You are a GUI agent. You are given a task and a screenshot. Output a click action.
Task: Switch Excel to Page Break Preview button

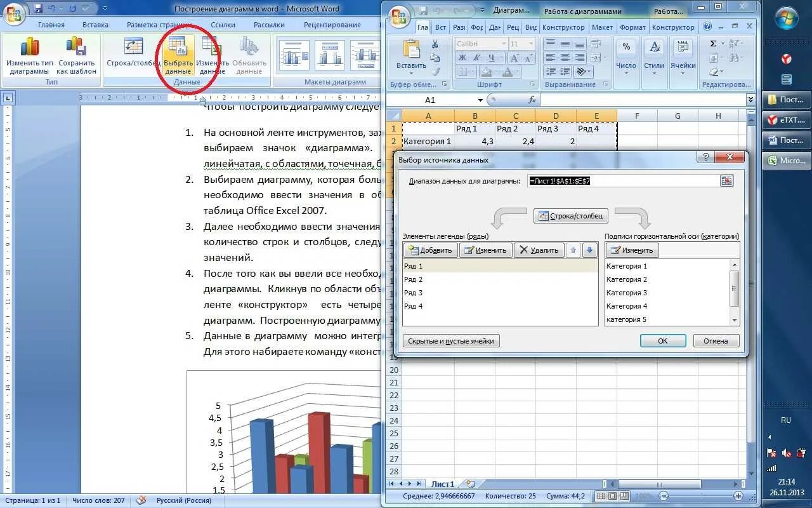tap(624, 496)
